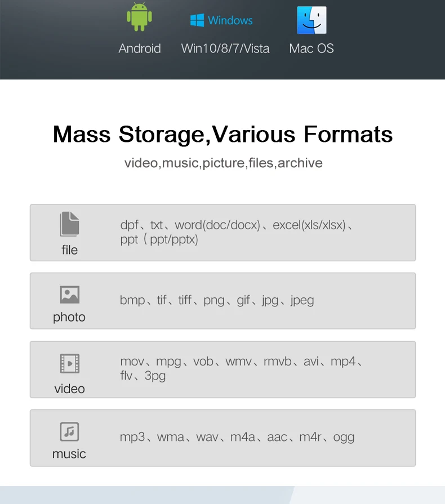Click the photo picture icon
The width and height of the screenshot is (445, 504).
[x=69, y=295]
